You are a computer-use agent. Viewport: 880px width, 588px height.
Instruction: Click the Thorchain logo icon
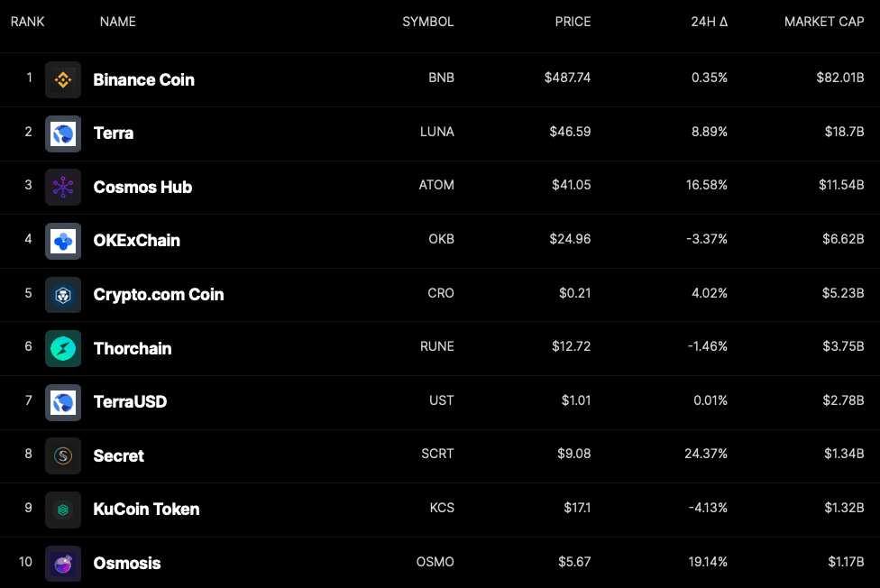click(x=63, y=348)
